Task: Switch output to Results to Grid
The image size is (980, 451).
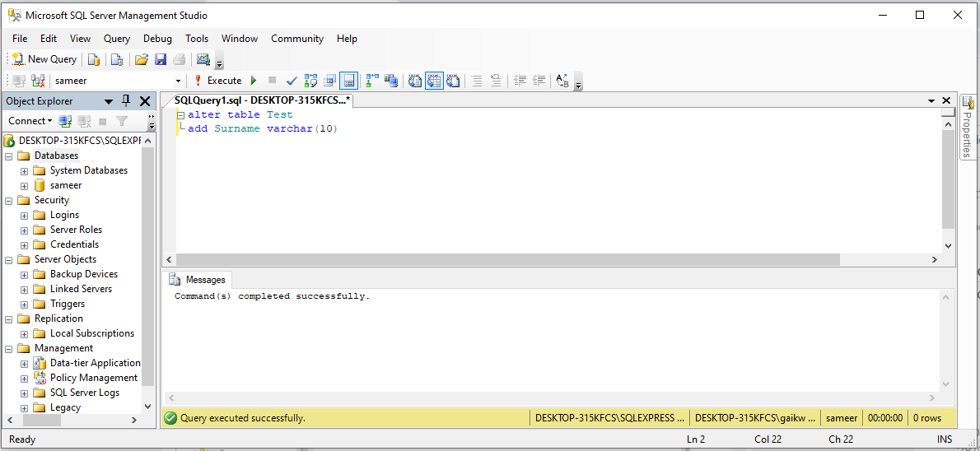Action: click(434, 81)
